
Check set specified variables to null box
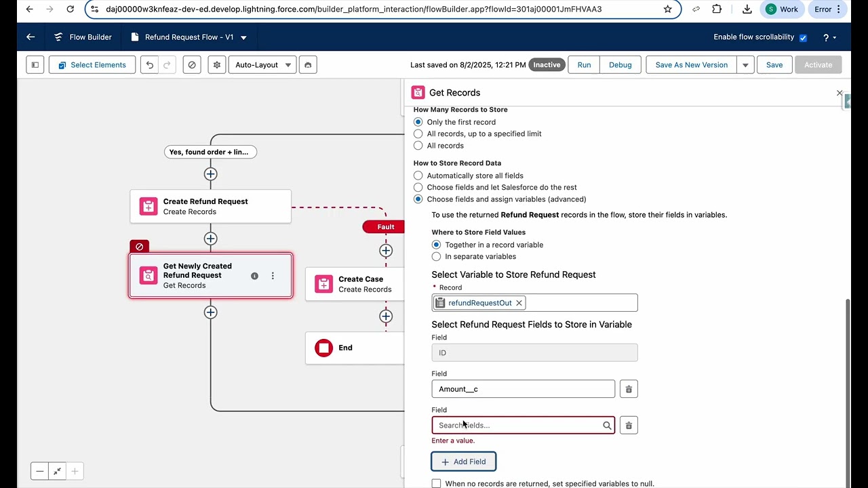coord(436,484)
